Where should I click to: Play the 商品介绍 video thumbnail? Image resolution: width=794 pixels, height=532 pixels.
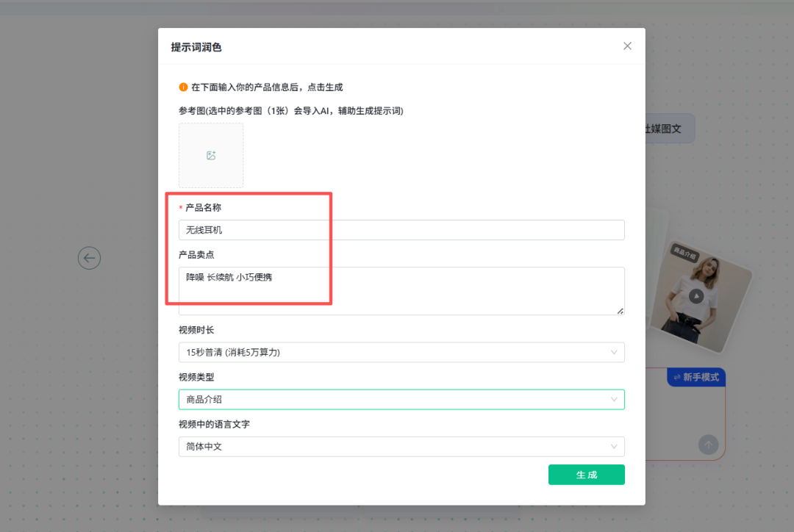coord(696,296)
